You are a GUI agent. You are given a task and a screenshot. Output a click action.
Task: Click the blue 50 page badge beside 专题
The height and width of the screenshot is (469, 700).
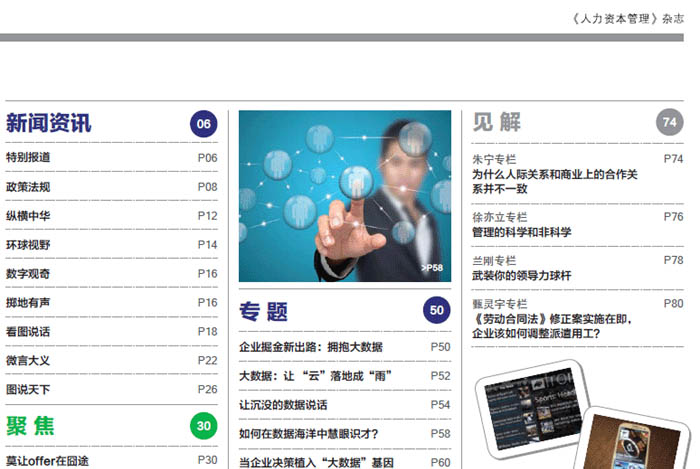pyautogui.click(x=437, y=311)
